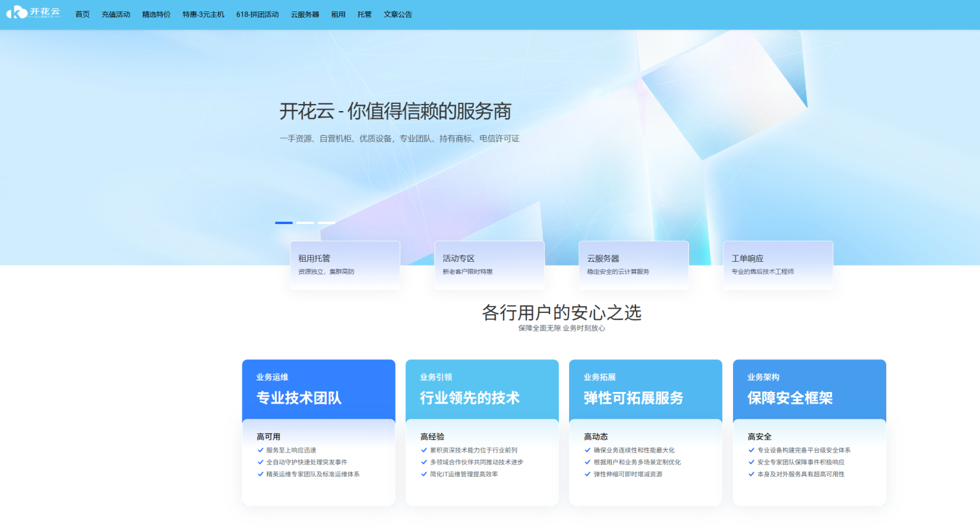The width and height of the screenshot is (980, 528).
Task: Click the 业务拓展 label
Action: (x=600, y=377)
